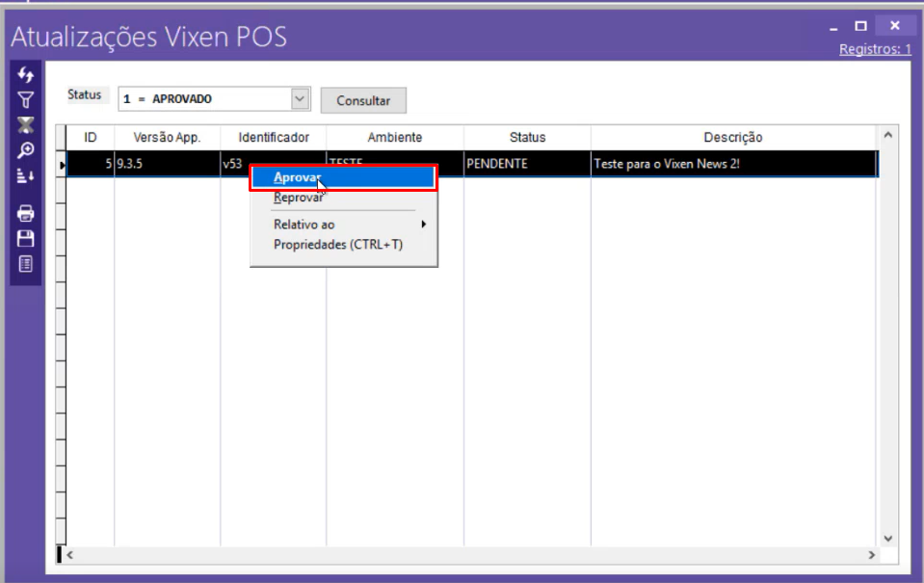Click the Versão App. column header
924x583 pixels.
tap(167, 138)
